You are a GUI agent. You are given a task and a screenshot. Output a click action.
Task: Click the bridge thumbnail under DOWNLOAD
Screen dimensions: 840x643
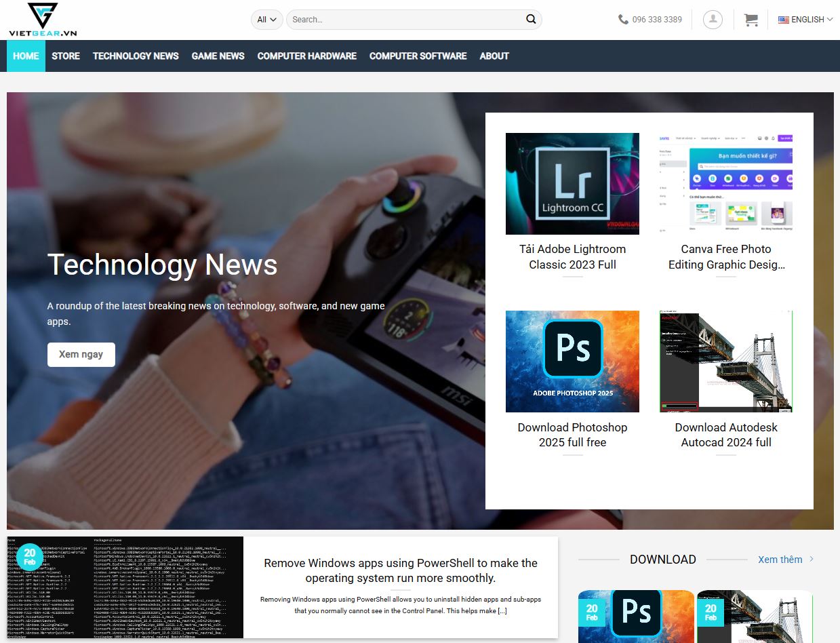pos(755,617)
